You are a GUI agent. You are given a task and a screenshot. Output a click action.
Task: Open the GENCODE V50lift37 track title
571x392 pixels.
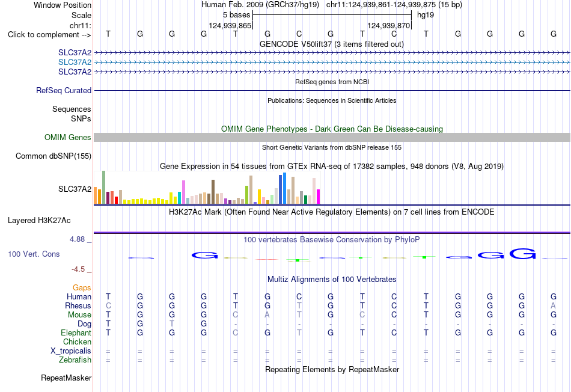pos(331,44)
